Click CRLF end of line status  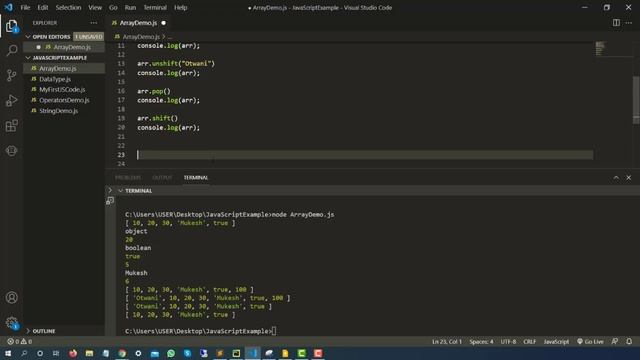click(x=529, y=342)
